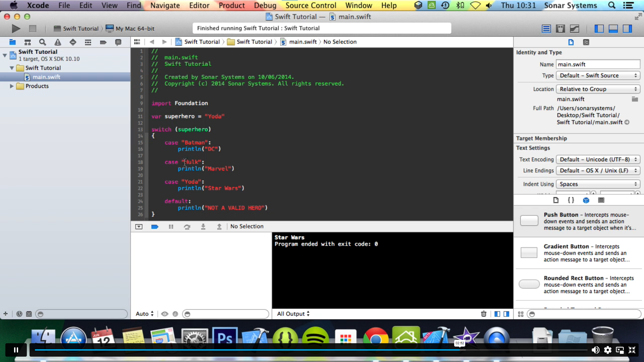The image size is (644, 362).
Task: Click the assistant editor icon
Action: coord(560,28)
